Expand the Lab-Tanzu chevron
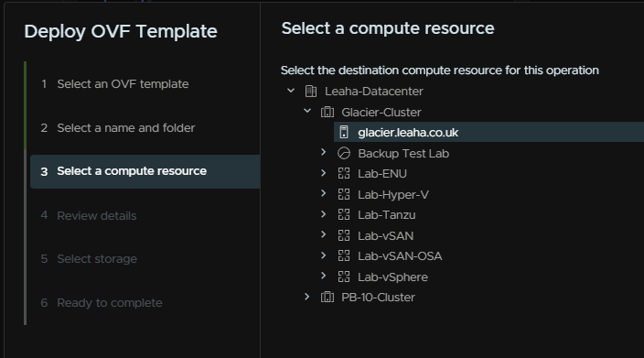Screen dimensions: 644x358 click(x=323, y=214)
